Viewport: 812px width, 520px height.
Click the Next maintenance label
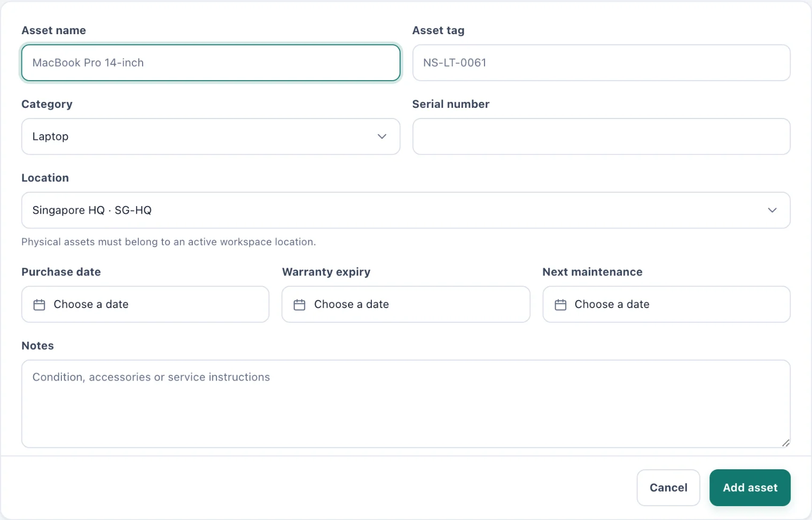(x=592, y=272)
